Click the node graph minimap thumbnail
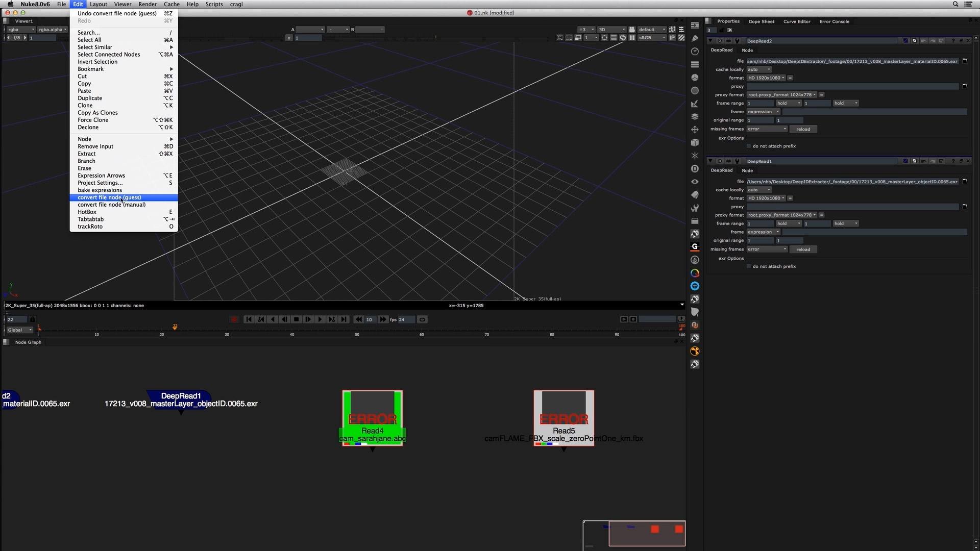This screenshot has height=551, width=980. pos(634,534)
